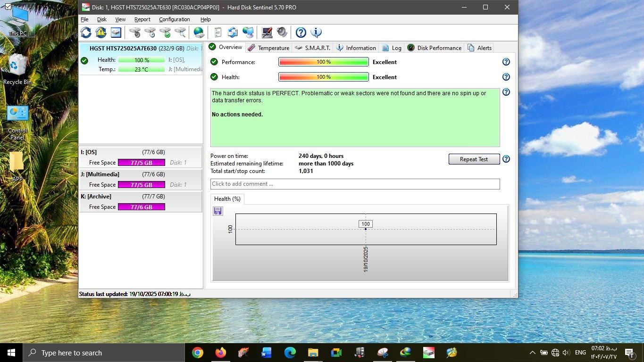Click the disk with magnifier toolbar icon
Screen dimensions: 644x362
point(180,33)
